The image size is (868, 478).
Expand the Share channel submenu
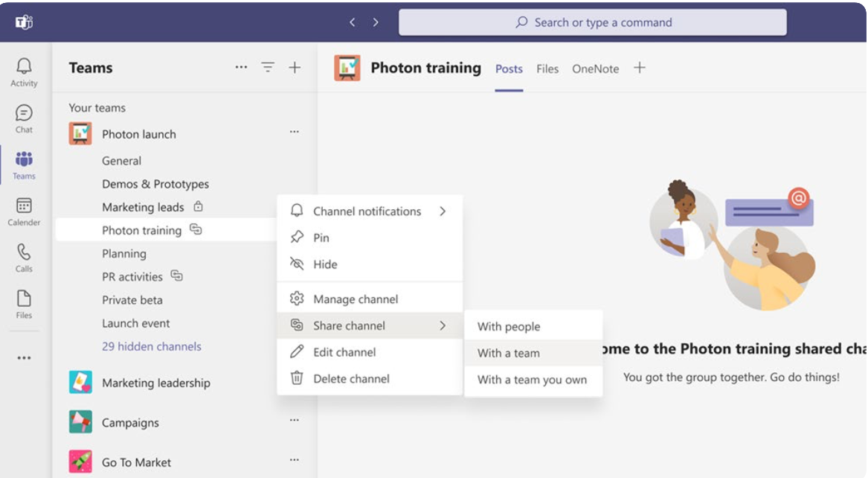click(x=443, y=325)
